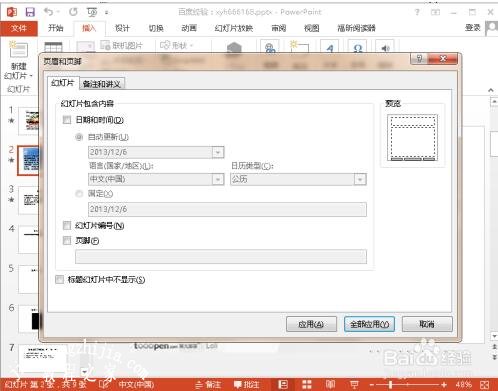The image size is (498, 391).
Task: Click the 登录 sign-in link
Action: click(473, 28)
